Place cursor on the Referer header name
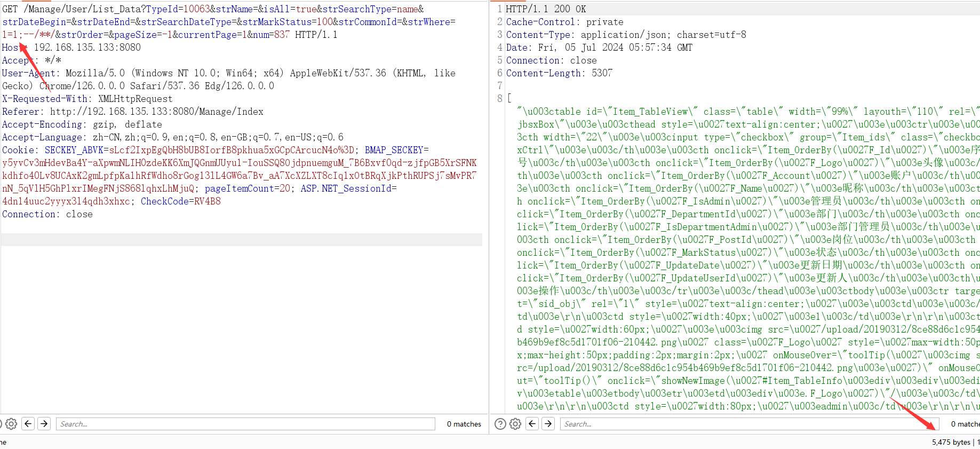This screenshot has height=449, width=980. tap(20, 112)
